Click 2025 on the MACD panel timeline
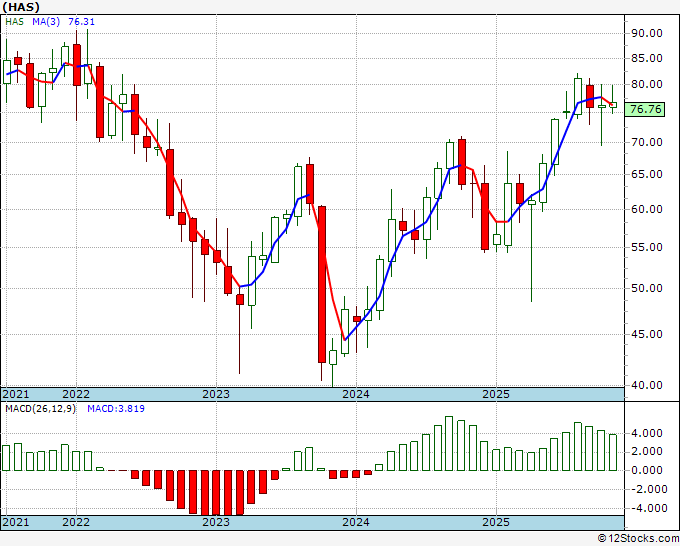Viewport: 680px width, 546px height. [496, 522]
